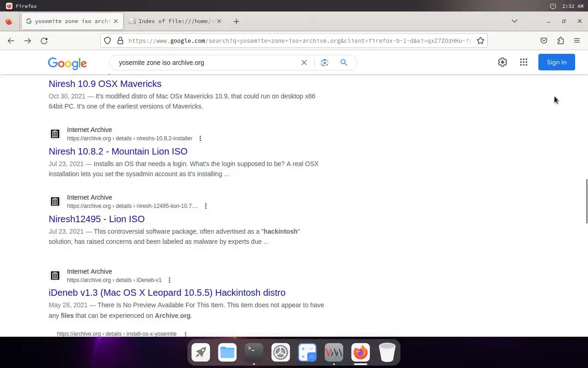The image size is (588, 368).
Task: Focus the Google search text field
Action: [207, 63]
